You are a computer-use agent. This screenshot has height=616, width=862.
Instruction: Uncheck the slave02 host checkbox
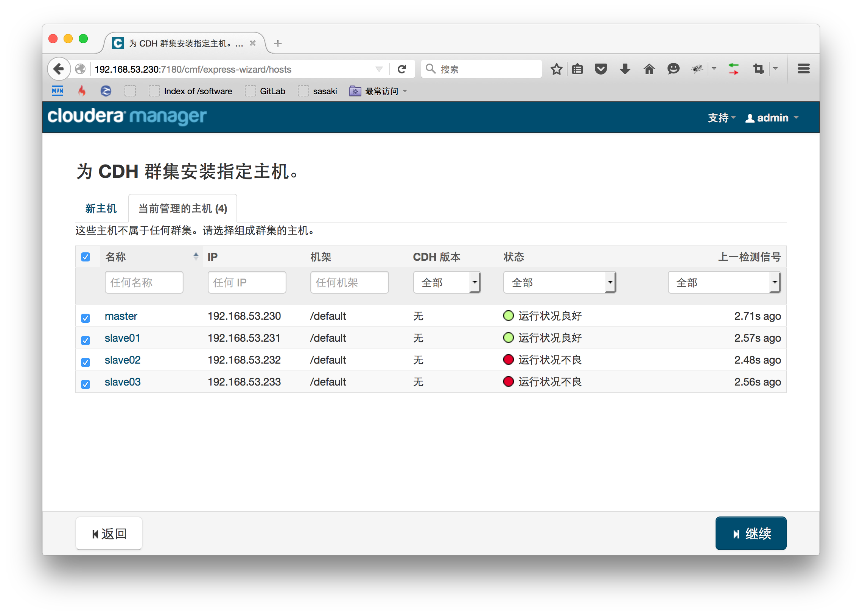coord(86,362)
